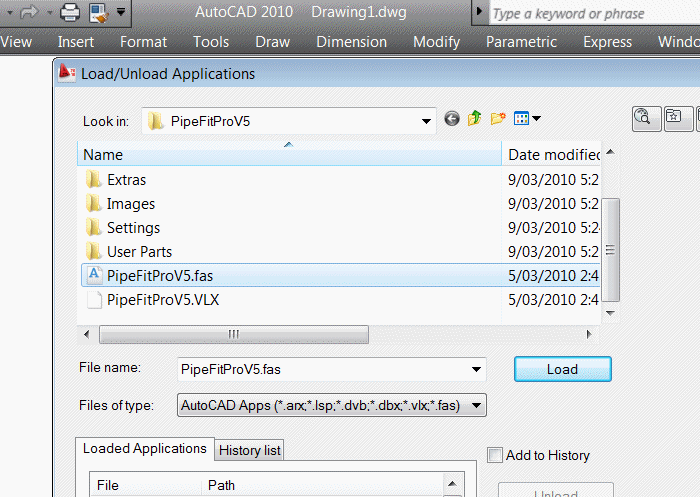
Task: Click the Load button
Action: pos(562,369)
